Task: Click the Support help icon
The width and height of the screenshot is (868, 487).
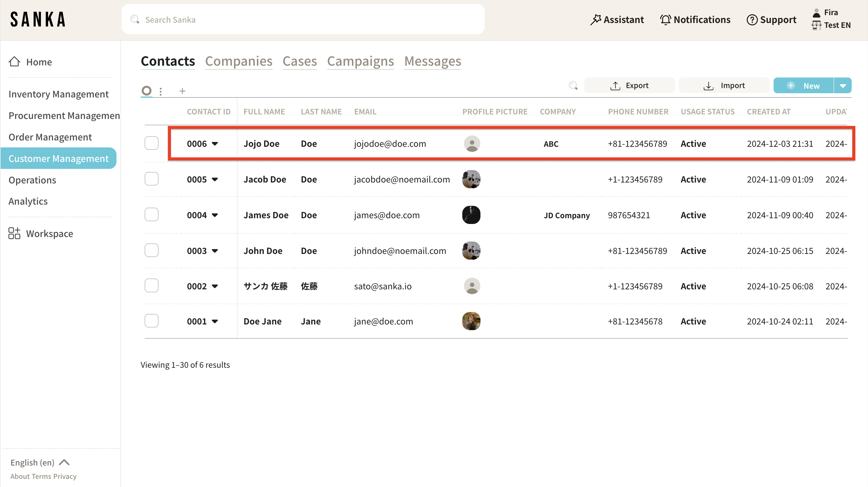Action: pos(752,20)
